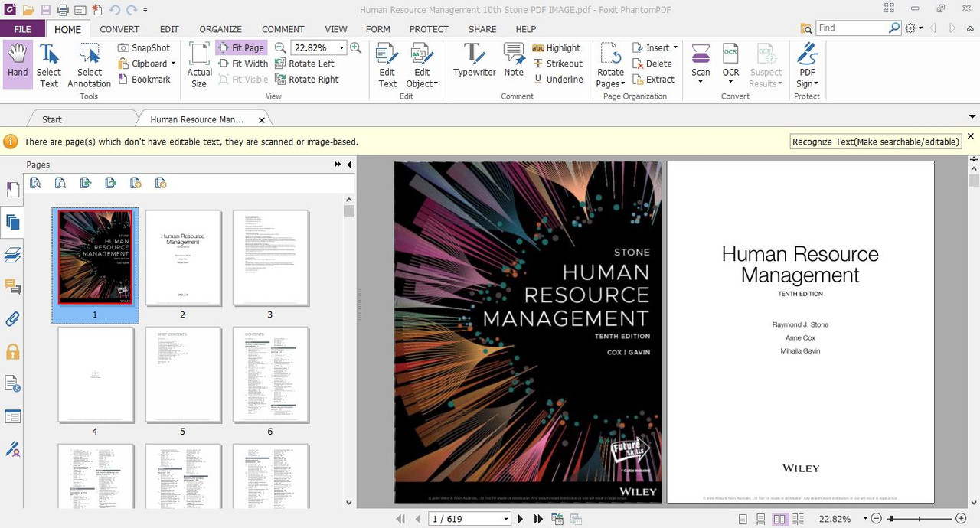Switch to the ORGANIZE ribbon tab
The width and height of the screenshot is (980, 528).
click(x=220, y=29)
